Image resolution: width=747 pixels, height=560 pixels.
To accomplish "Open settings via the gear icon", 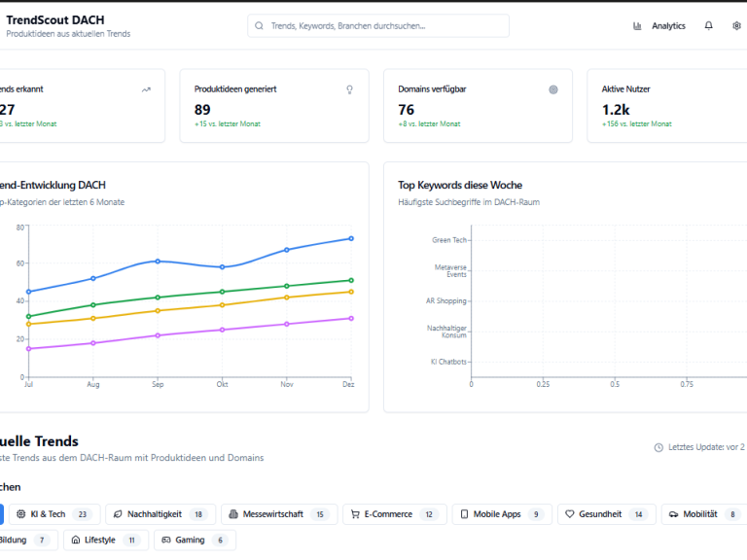I will click(x=736, y=26).
